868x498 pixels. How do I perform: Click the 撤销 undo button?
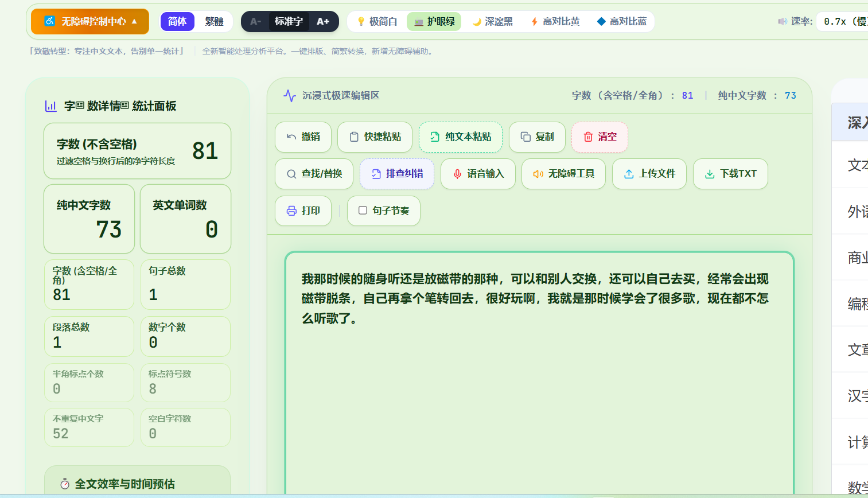[303, 137]
